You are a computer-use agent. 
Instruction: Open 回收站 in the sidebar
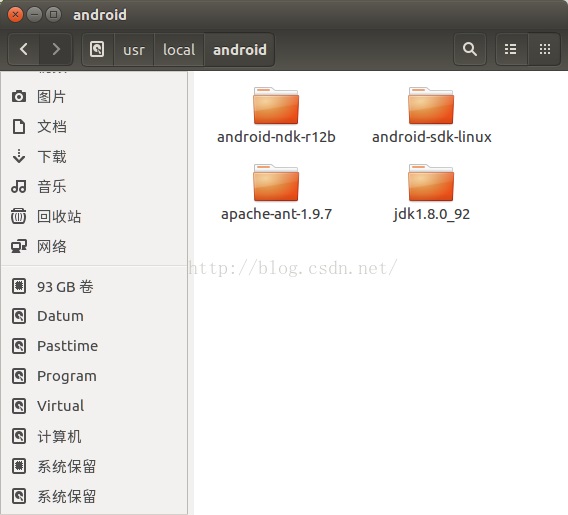59,217
